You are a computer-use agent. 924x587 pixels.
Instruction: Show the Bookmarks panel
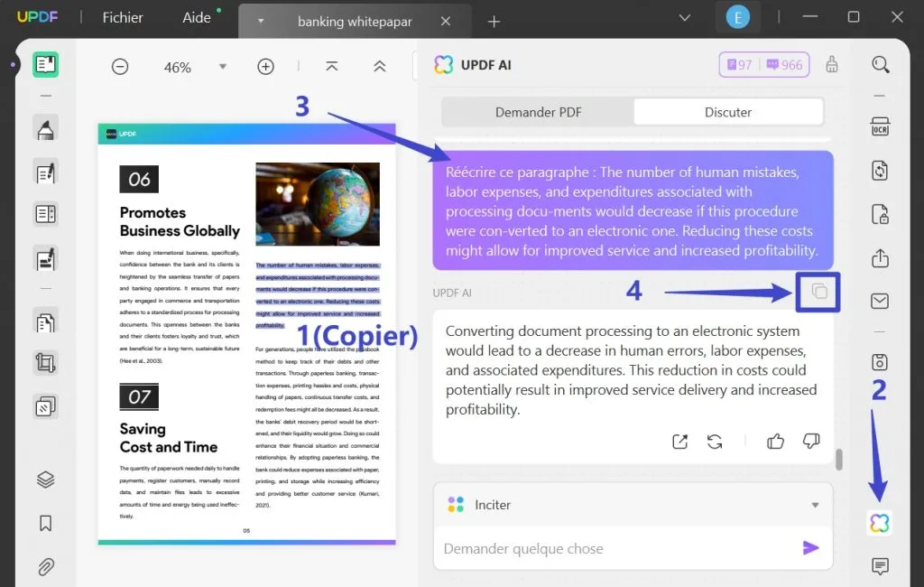[x=45, y=523]
